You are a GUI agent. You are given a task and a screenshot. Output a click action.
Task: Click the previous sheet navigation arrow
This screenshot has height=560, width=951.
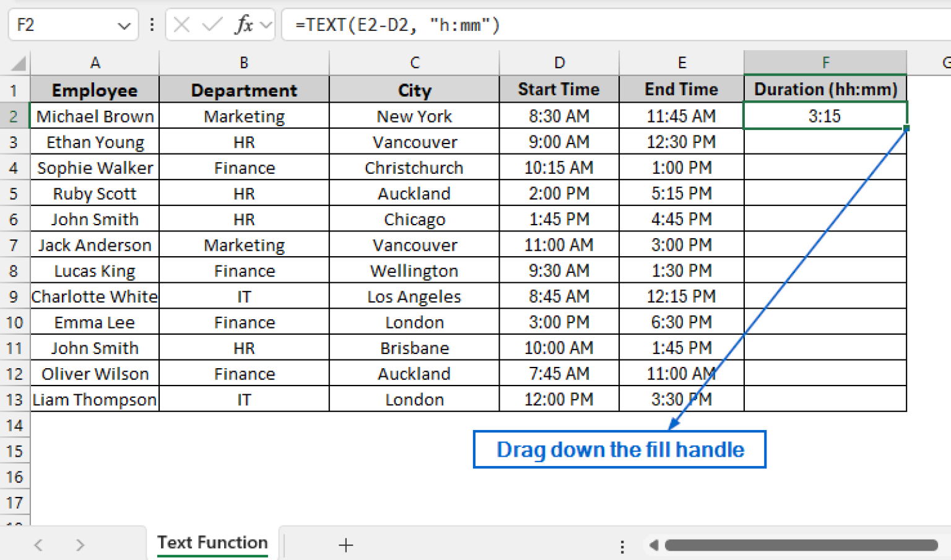pos(38,545)
